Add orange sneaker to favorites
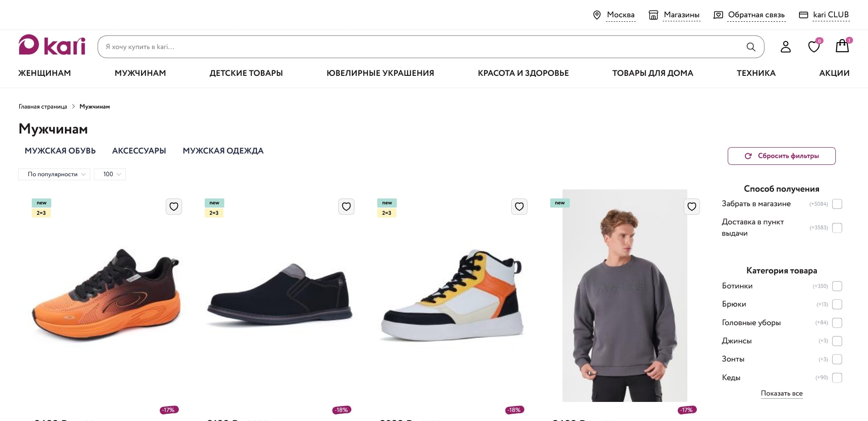 (174, 207)
